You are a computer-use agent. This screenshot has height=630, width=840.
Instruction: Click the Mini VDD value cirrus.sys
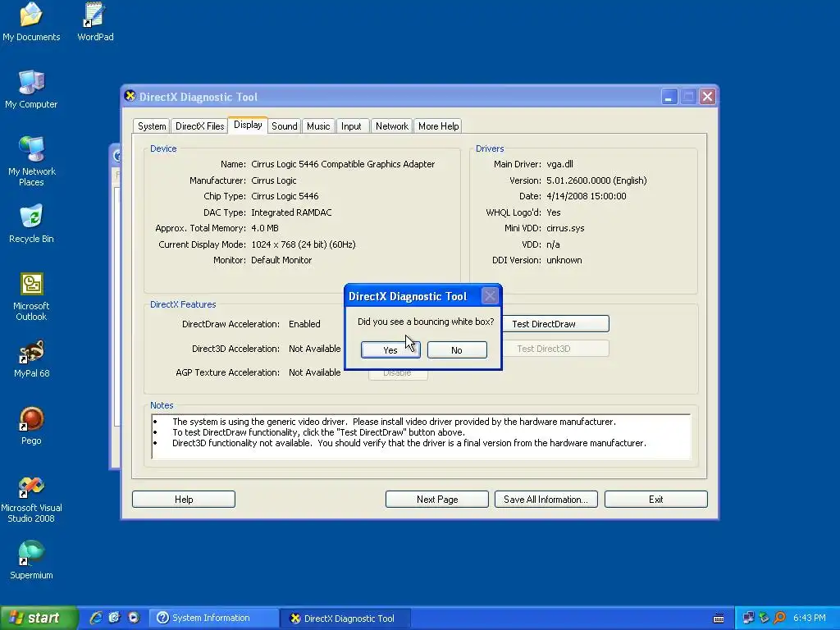point(565,228)
